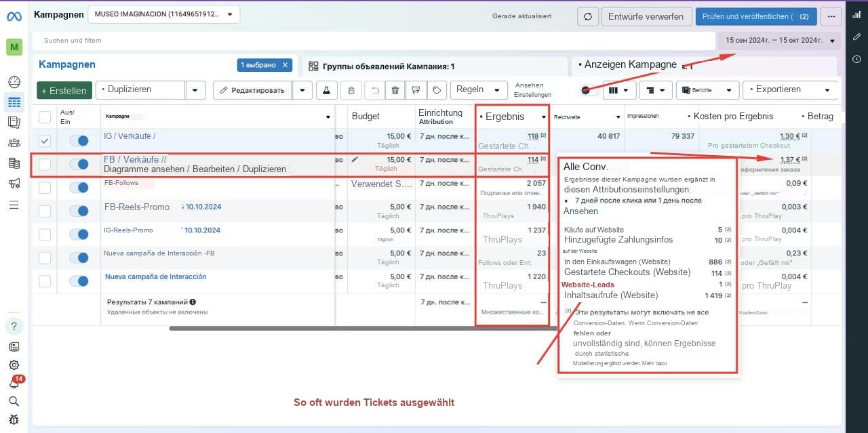
Task: Open the breakdown dropdown
Action: pyautogui.click(x=656, y=89)
